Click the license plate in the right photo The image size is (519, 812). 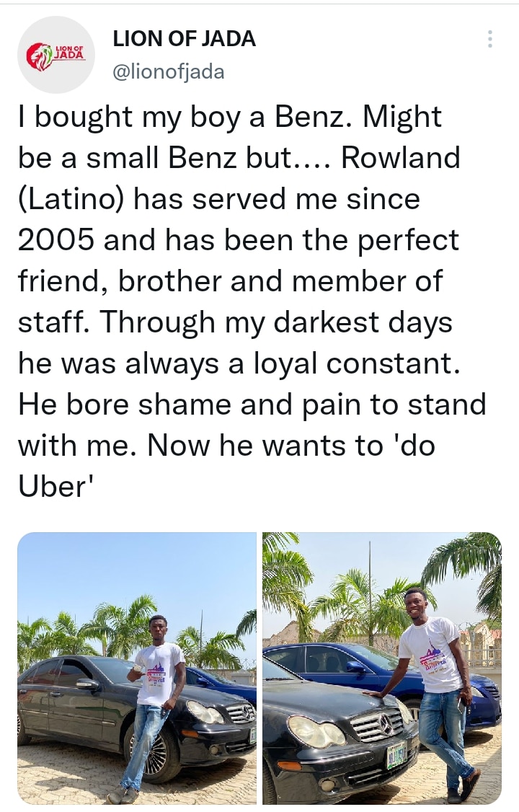pyautogui.click(x=397, y=756)
